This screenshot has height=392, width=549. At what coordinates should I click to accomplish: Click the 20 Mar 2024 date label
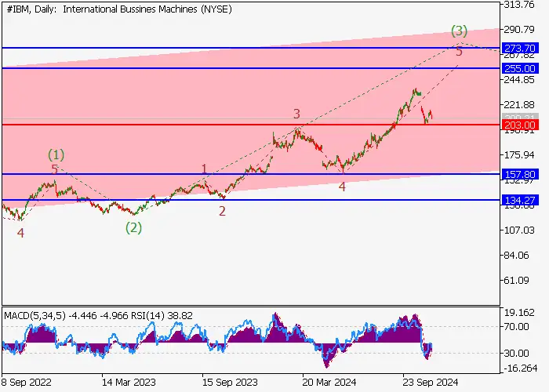[x=329, y=383]
